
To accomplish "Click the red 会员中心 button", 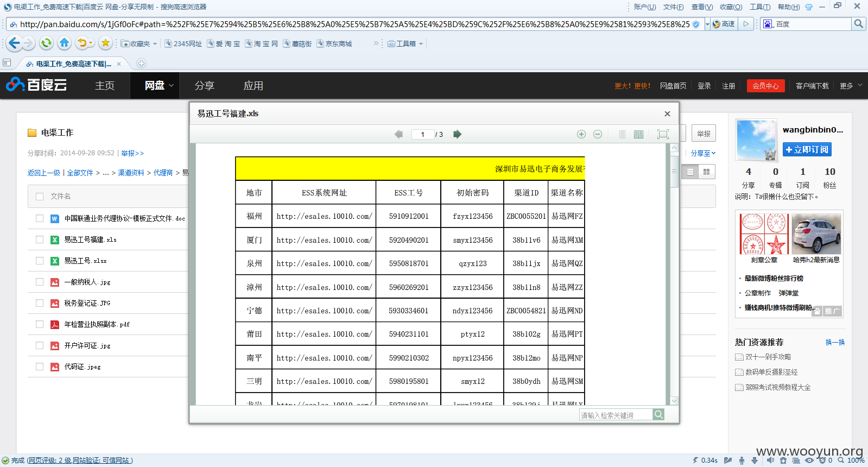I will click(765, 86).
